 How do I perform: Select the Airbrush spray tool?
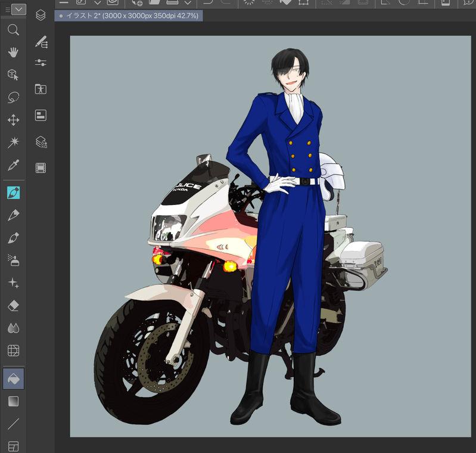pyautogui.click(x=13, y=260)
